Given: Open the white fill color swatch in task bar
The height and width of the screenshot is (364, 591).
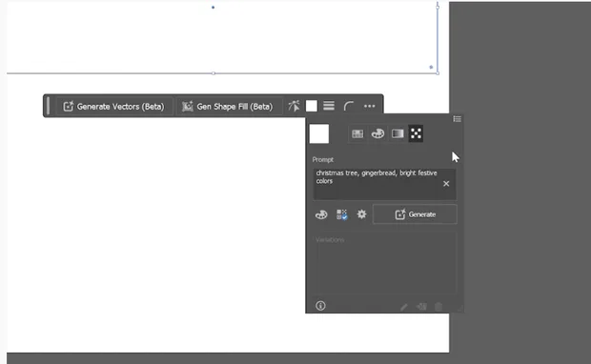Looking at the screenshot, I should [x=312, y=107].
